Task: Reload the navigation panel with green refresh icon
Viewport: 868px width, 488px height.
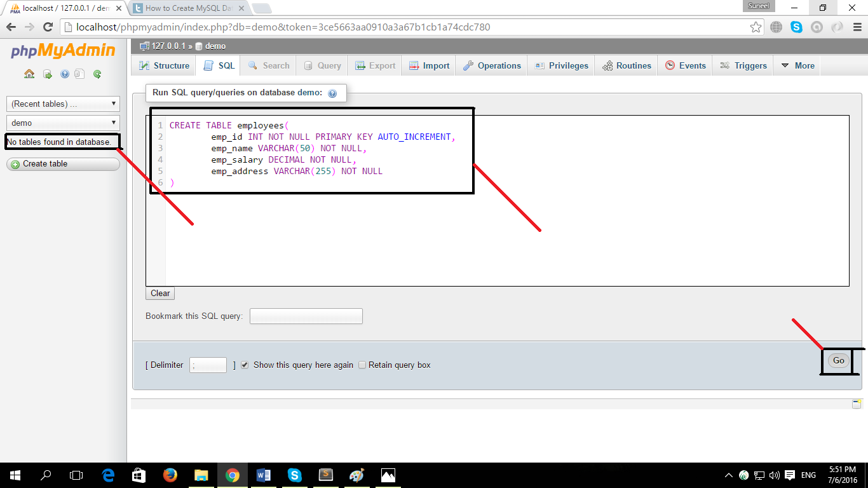Action: coord(97,74)
